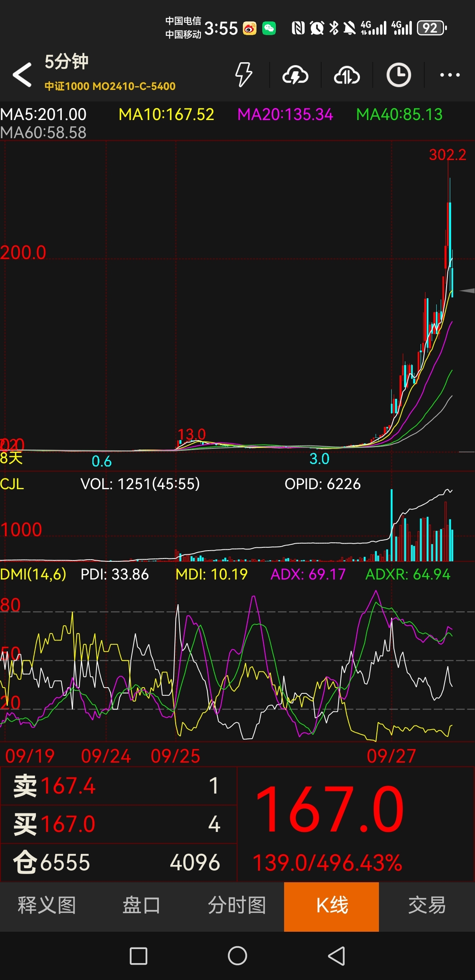Tap the cloud lightning icon
Screen dimensions: 475x980
pyautogui.click(x=295, y=75)
